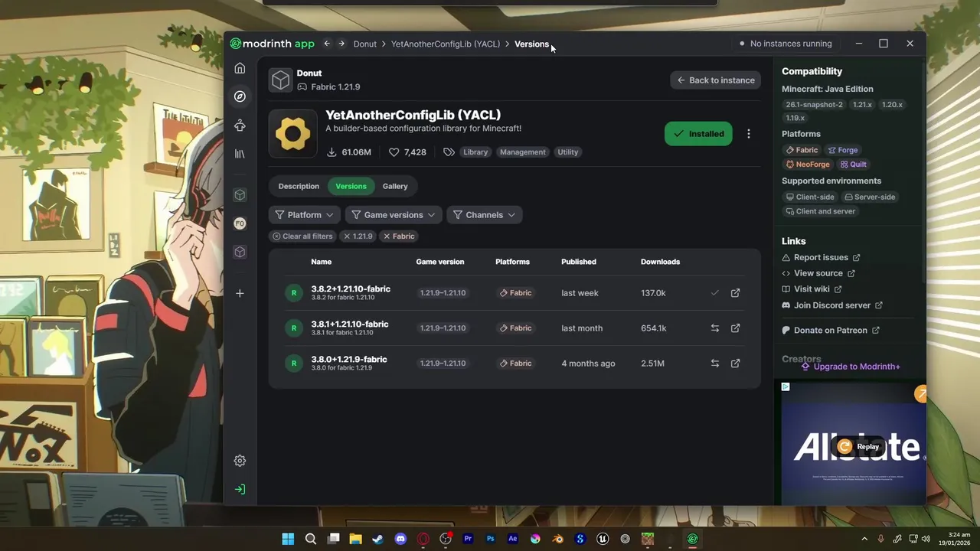
Task: Click the Library category tag
Action: pos(475,152)
